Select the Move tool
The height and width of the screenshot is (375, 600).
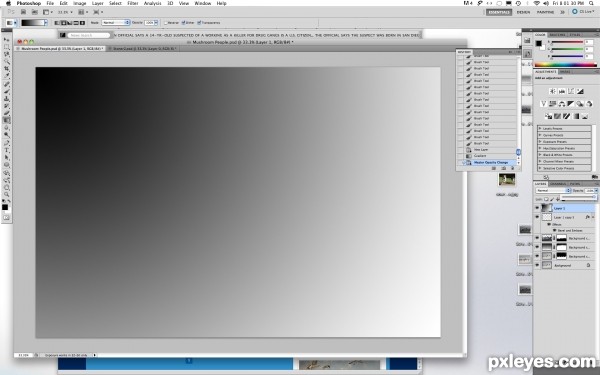6,39
